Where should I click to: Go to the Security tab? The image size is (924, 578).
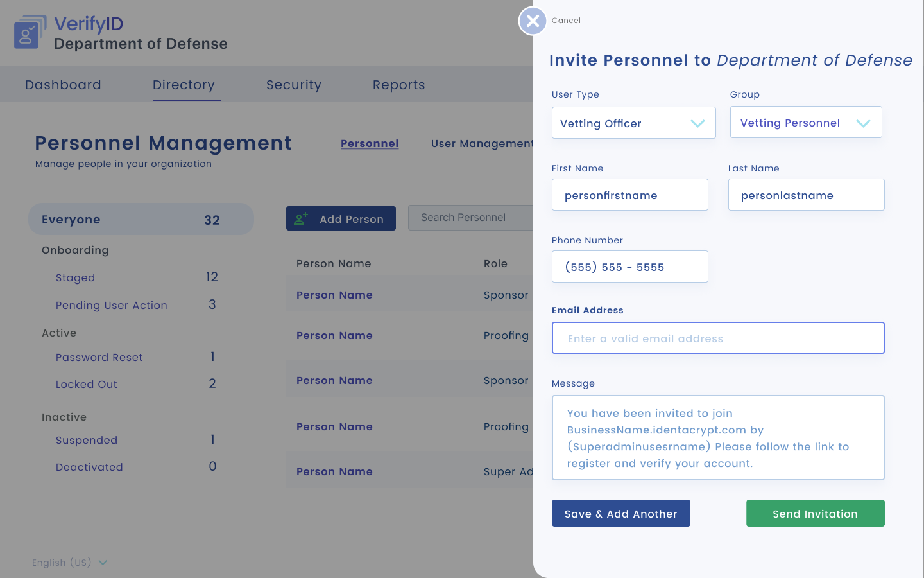coord(294,85)
